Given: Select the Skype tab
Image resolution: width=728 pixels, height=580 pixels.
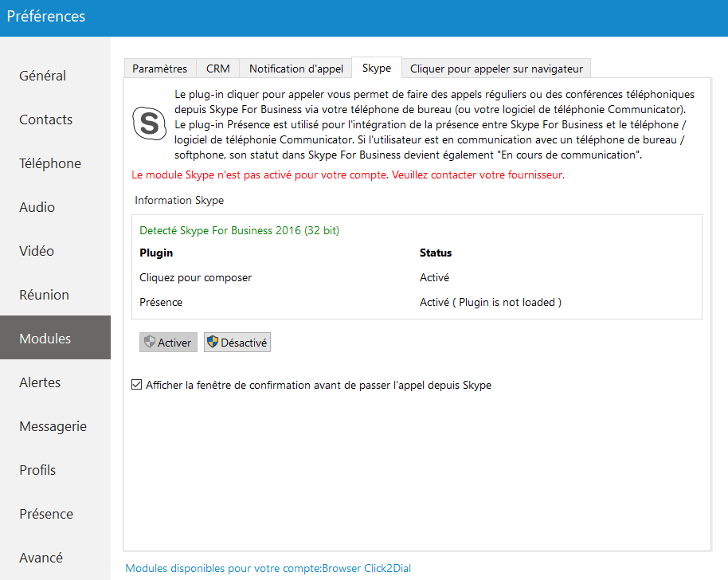Looking at the screenshot, I should (377, 68).
